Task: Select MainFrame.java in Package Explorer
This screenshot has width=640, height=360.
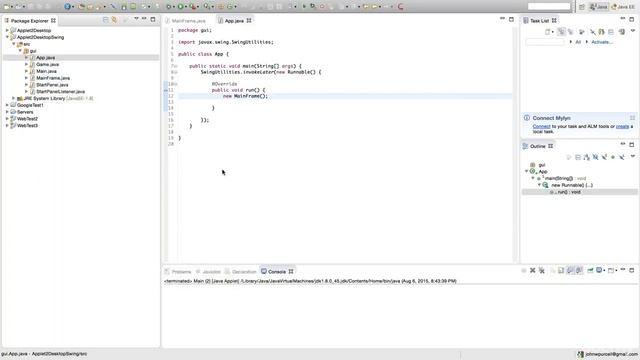Action: (x=53, y=78)
